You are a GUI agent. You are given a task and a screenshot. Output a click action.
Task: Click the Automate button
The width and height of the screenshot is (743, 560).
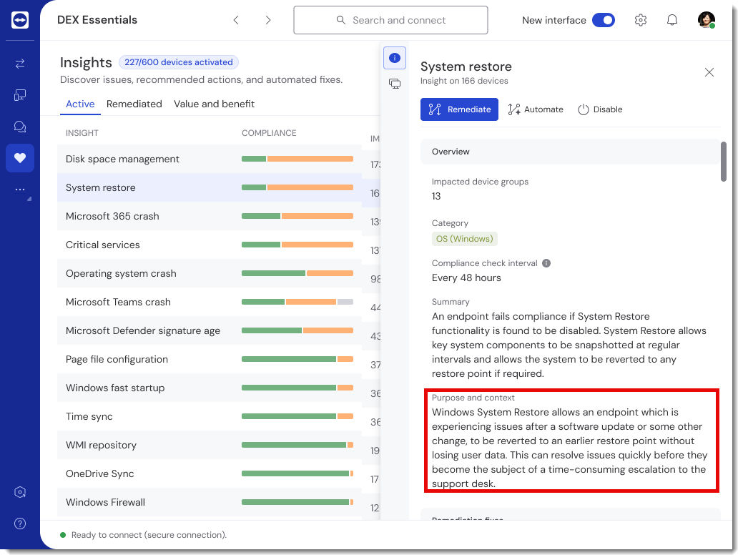tap(536, 109)
